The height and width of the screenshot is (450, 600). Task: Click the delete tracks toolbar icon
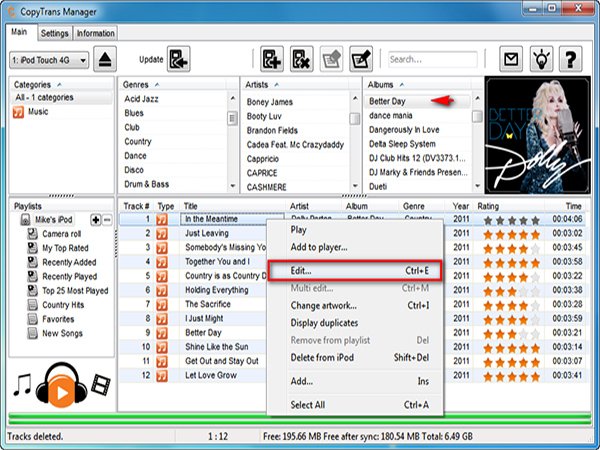(x=302, y=59)
